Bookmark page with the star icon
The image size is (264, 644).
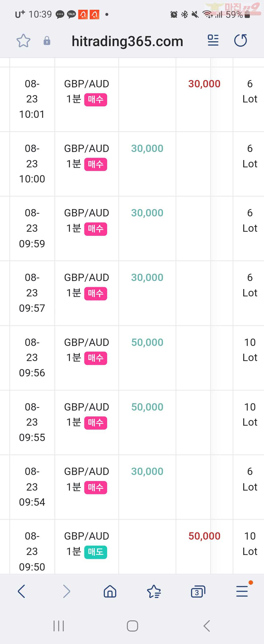coord(23,41)
